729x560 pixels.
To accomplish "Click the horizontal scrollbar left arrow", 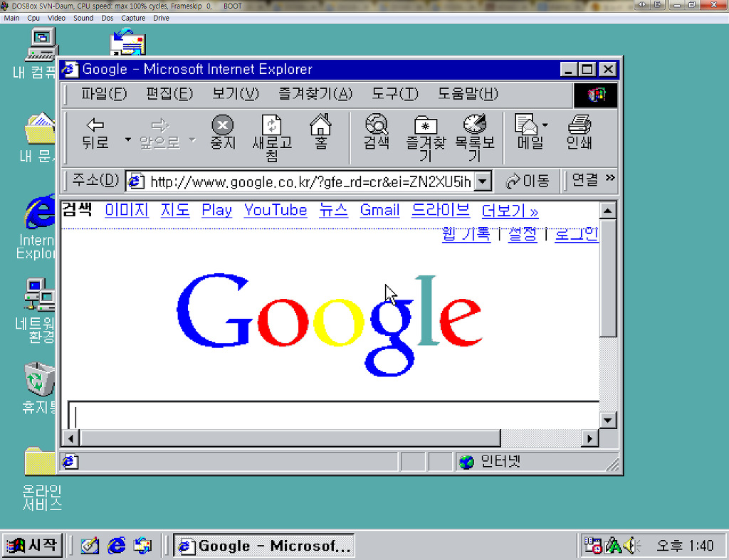I will tap(70, 438).
